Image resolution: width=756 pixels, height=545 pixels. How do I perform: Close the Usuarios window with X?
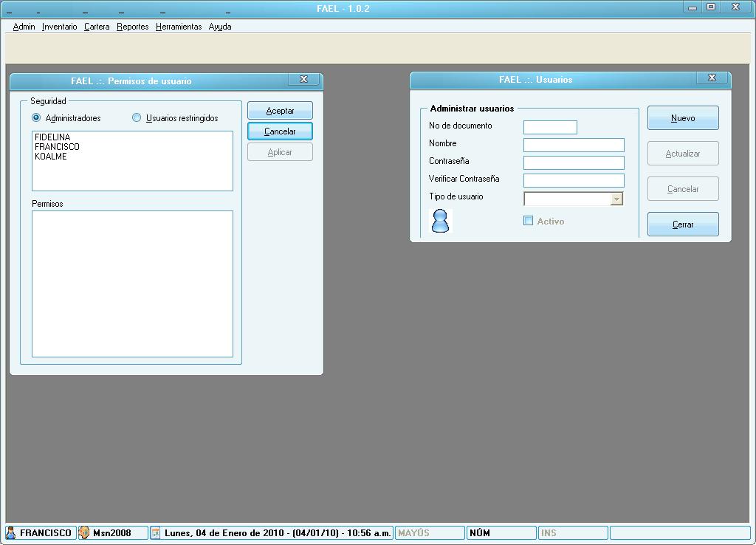point(712,78)
